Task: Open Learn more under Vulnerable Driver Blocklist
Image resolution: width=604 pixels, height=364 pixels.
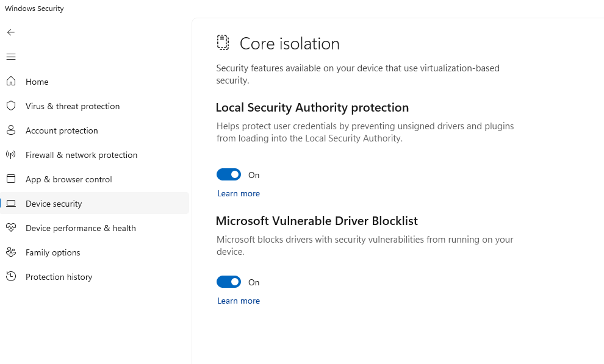Action: [x=239, y=301]
